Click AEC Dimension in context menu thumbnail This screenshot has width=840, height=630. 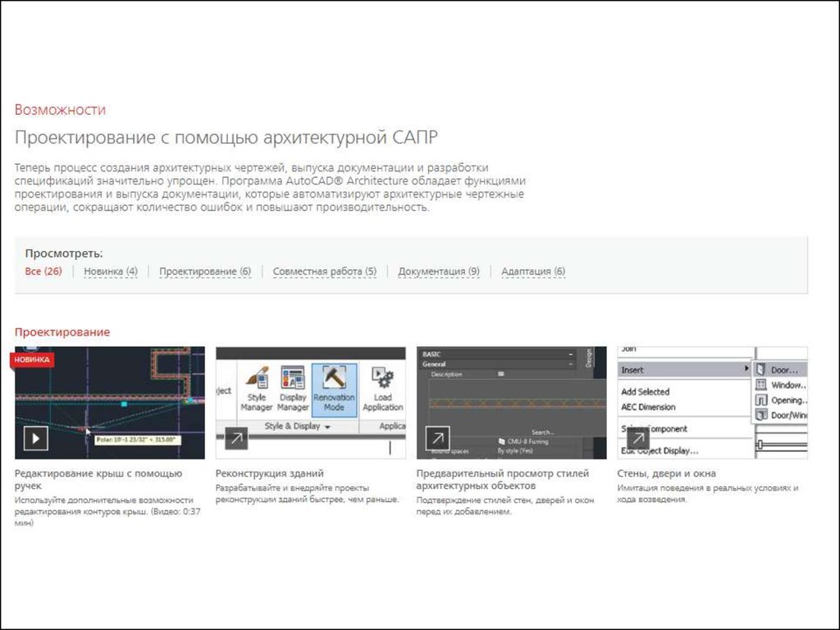click(x=648, y=407)
